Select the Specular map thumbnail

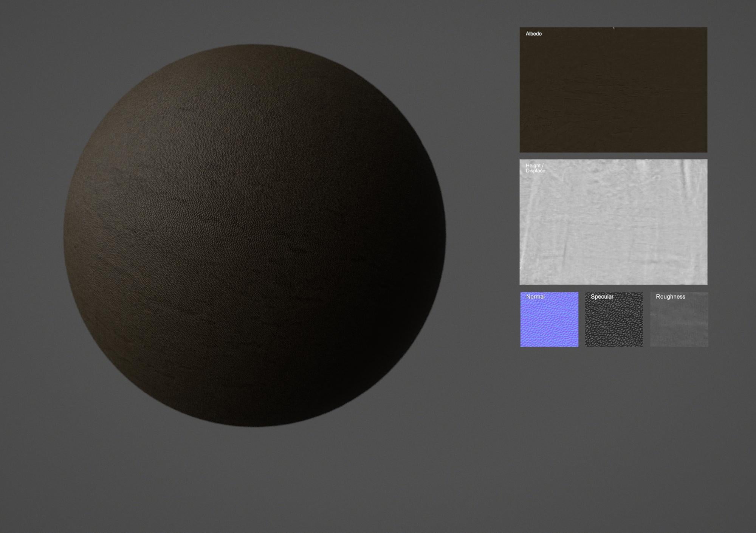coord(614,319)
